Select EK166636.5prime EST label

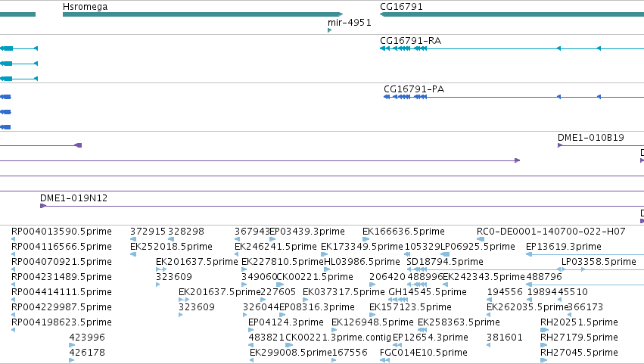click(403, 232)
